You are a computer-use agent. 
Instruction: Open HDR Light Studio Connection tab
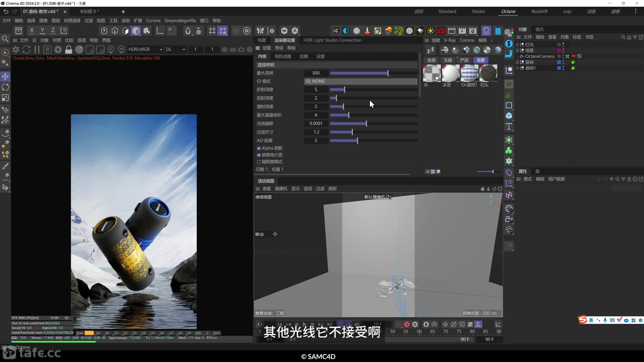(x=332, y=40)
